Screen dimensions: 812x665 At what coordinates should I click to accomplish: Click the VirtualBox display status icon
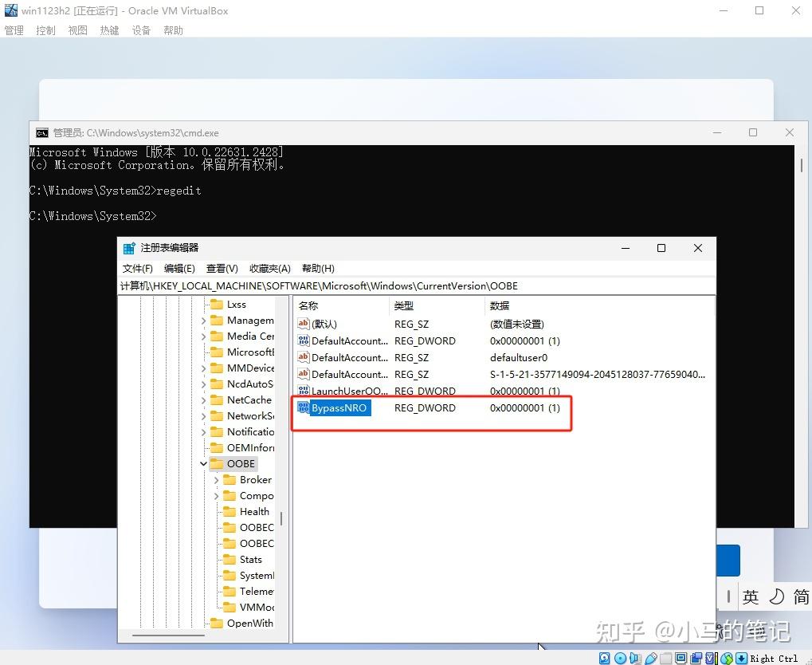point(681,657)
